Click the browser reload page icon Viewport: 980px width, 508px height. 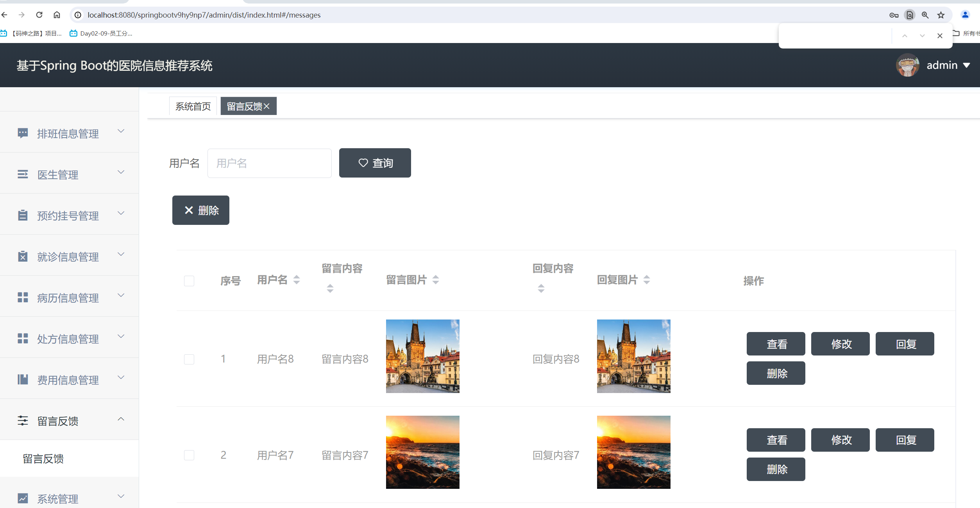point(39,15)
